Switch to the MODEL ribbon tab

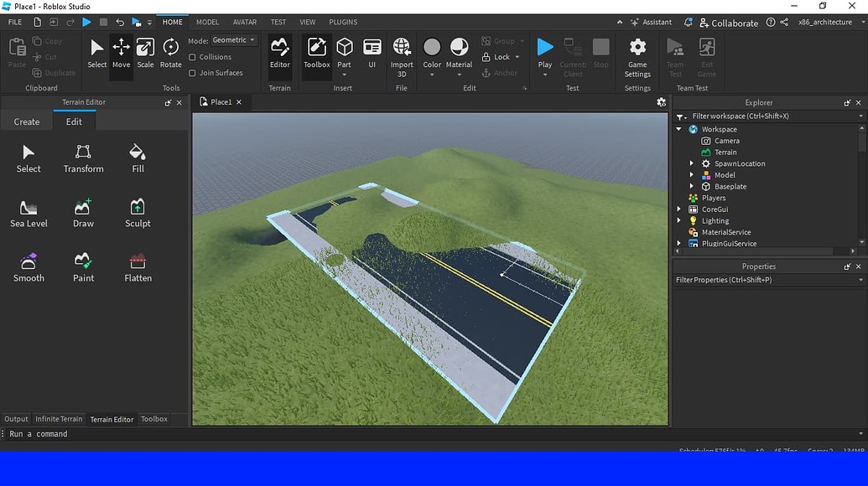click(208, 22)
